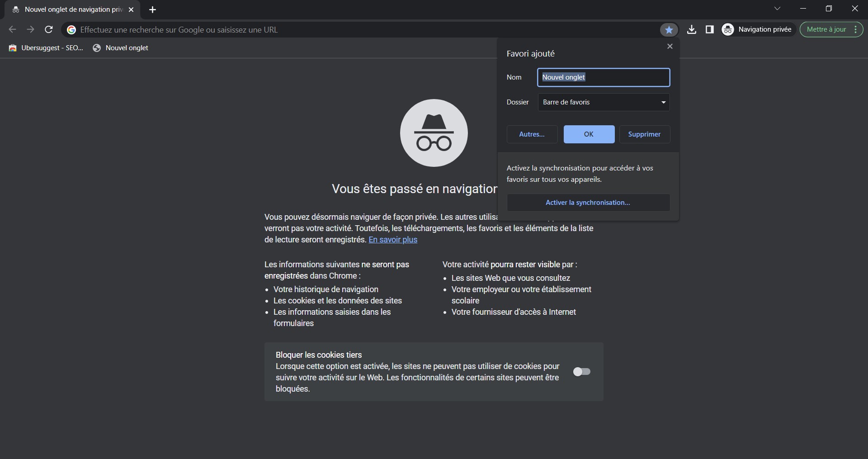Screen dimensions: 868x459
Task: Open Nouvel onglet bookmark in bookmarks bar
Action: coord(121,48)
